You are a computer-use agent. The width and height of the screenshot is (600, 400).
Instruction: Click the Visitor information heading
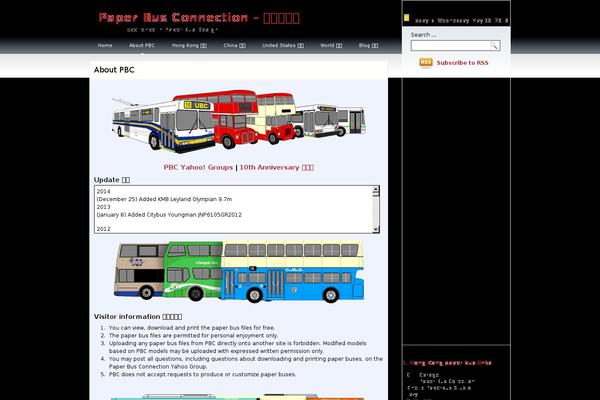coord(138,317)
